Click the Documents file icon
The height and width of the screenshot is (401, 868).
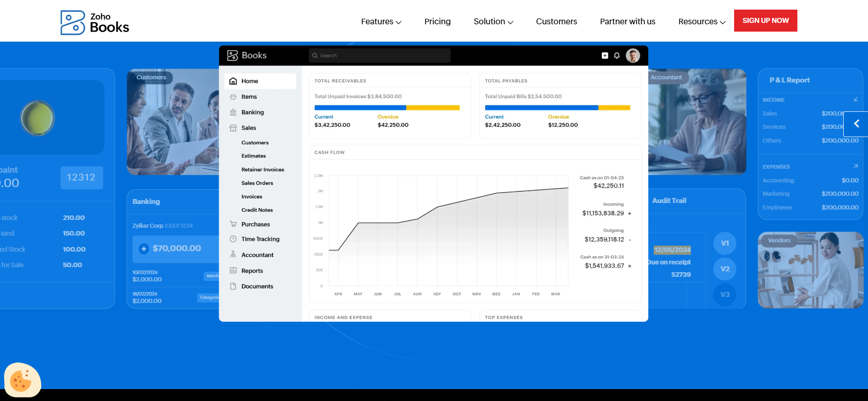tap(233, 286)
